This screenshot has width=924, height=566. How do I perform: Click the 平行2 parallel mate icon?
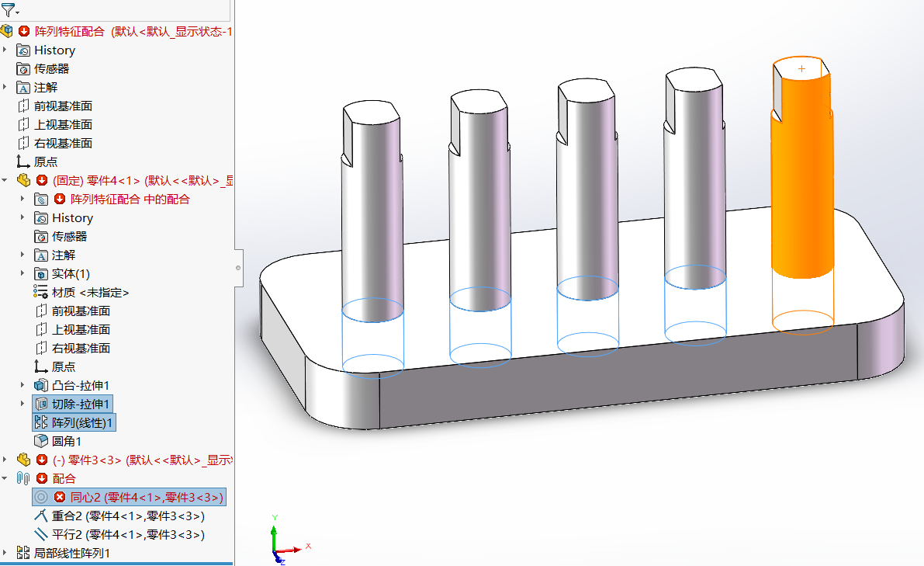coord(40,534)
